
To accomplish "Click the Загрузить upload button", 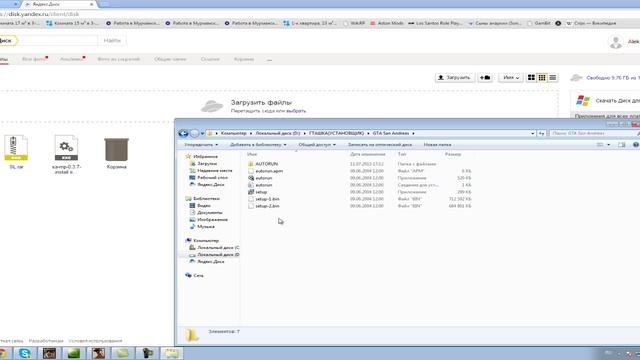I will pyautogui.click(x=455, y=78).
